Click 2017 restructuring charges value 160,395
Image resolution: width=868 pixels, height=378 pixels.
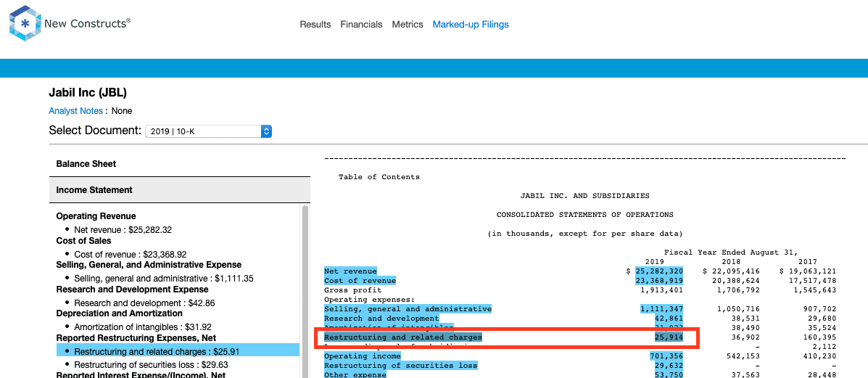(819, 337)
